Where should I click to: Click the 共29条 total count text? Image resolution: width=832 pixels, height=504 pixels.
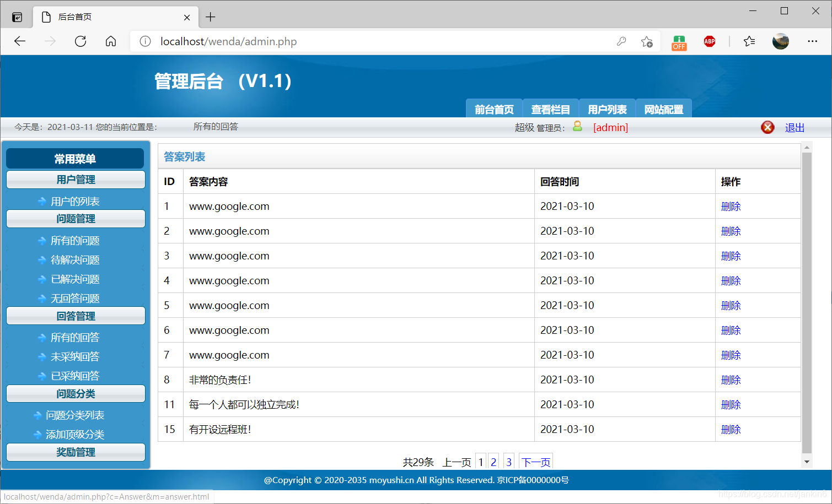(x=418, y=462)
